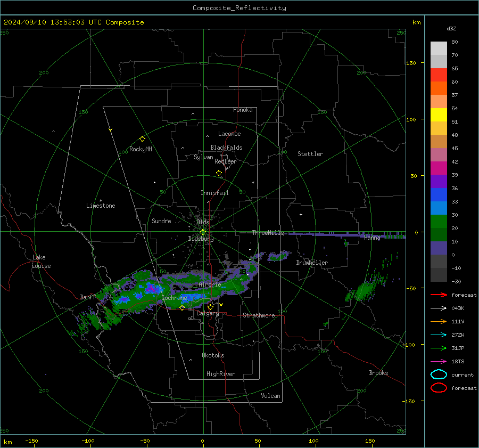Click the Sylvan label
This screenshot has height=448, width=479.
tap(203, 157)
